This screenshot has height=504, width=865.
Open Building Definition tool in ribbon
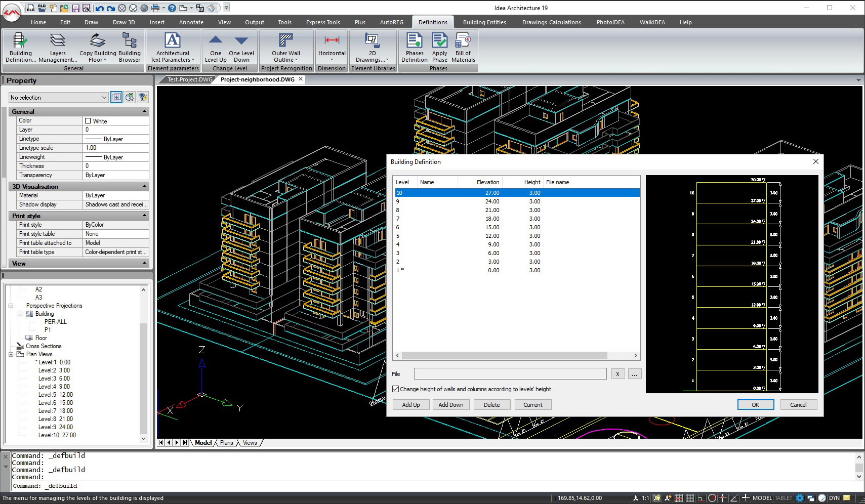[21, 48]
